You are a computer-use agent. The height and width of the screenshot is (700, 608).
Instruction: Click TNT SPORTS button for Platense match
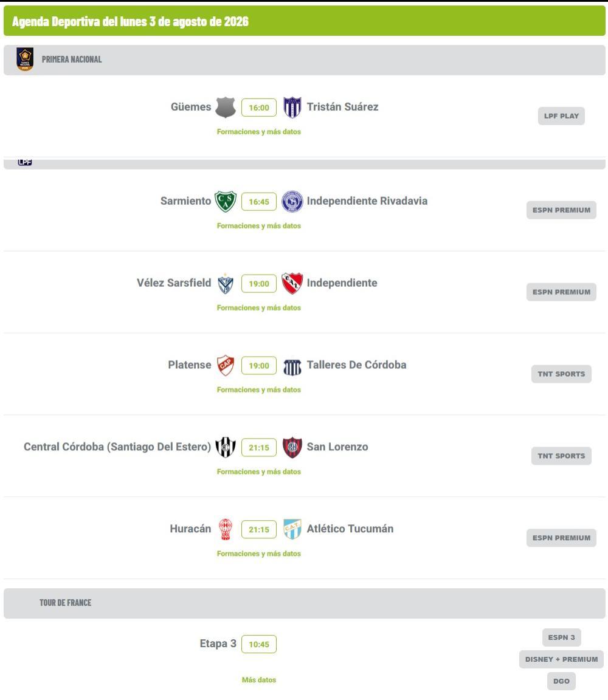click(561, 374)
